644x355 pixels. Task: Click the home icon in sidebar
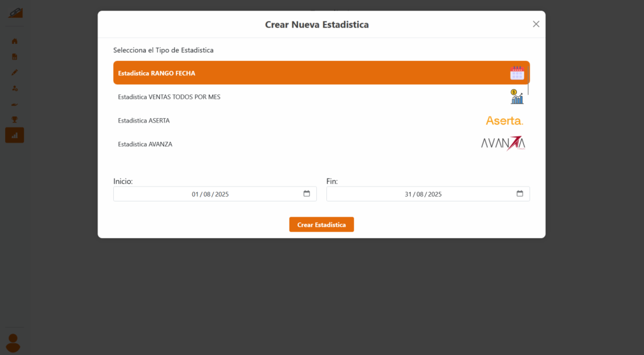pos(14,41)
